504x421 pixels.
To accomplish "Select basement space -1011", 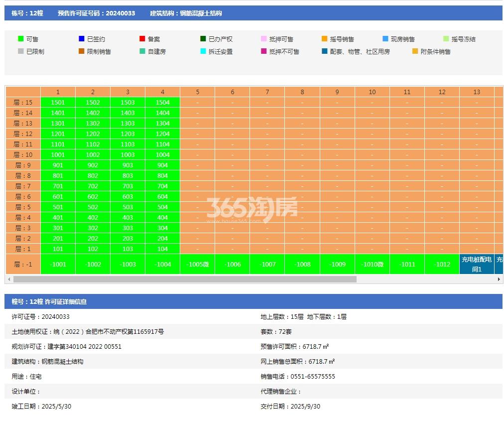I will [407, 264].
